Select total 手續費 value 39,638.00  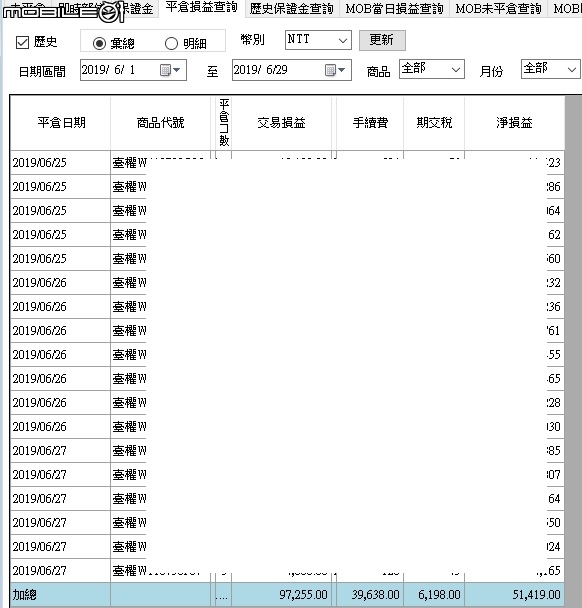point(375,594)
